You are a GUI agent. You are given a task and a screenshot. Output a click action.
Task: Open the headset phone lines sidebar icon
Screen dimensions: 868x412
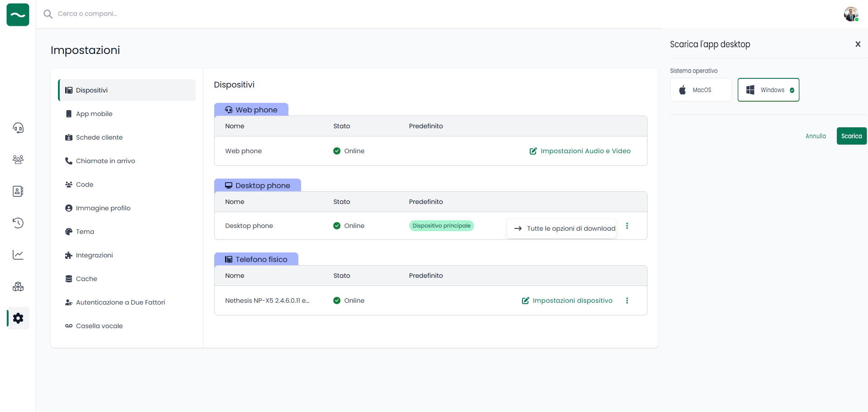tap(18, 128)
